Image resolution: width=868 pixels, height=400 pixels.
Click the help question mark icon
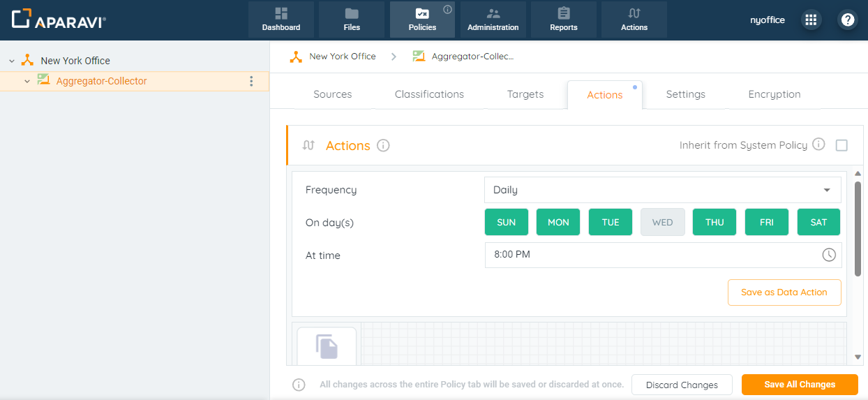tap(848, 20)
